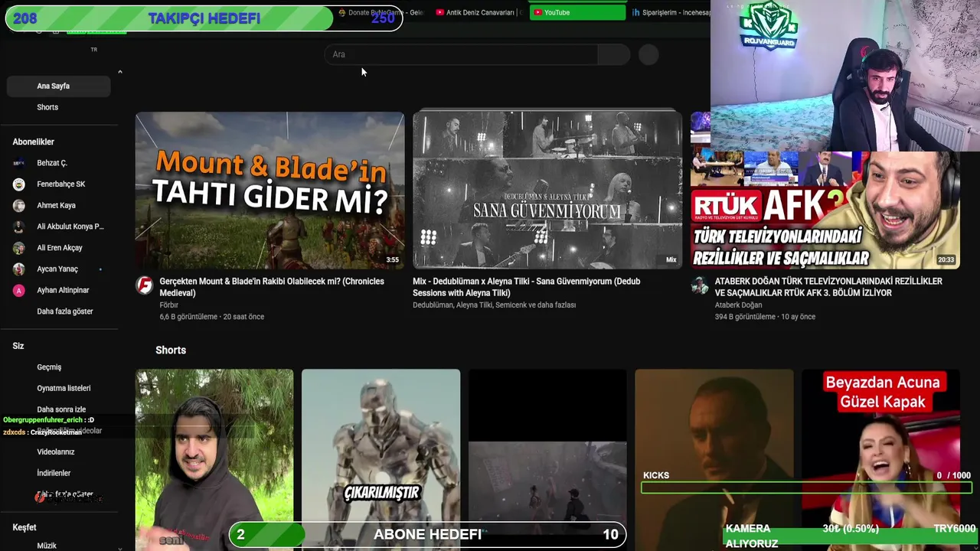
Task: Open Aycan Yanaç channel avatar
Action: [19, 269]
